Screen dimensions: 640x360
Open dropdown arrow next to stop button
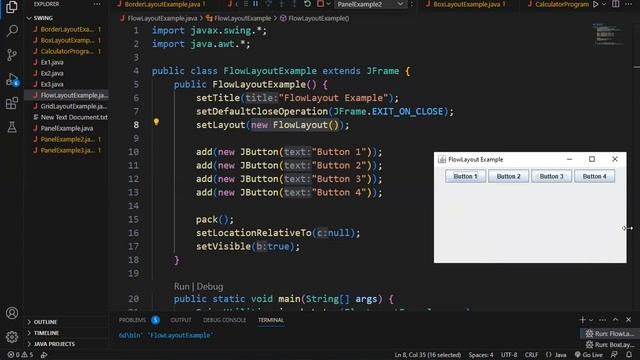coord(328,4)
